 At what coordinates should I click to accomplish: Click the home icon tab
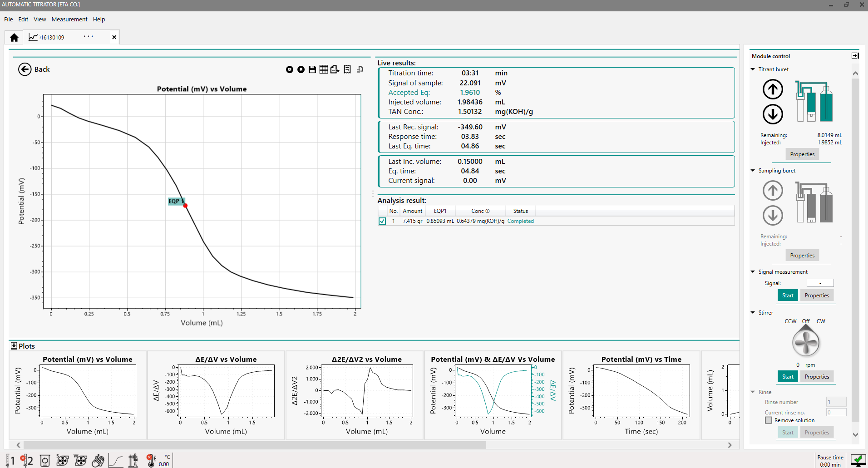[14, 37]
